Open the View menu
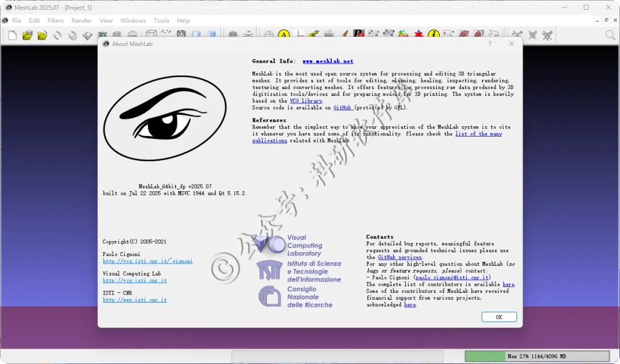 pos(106,21)
